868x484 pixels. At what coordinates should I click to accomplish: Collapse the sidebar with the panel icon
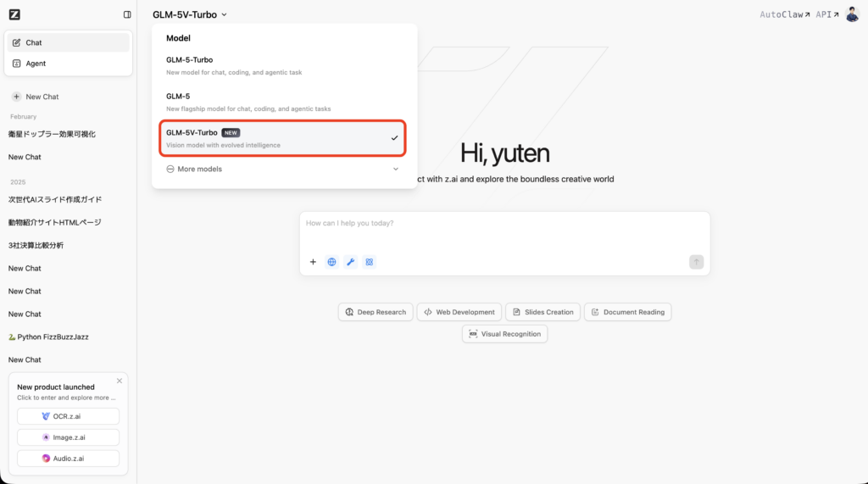pyautogui.click(x=127, y=14)
